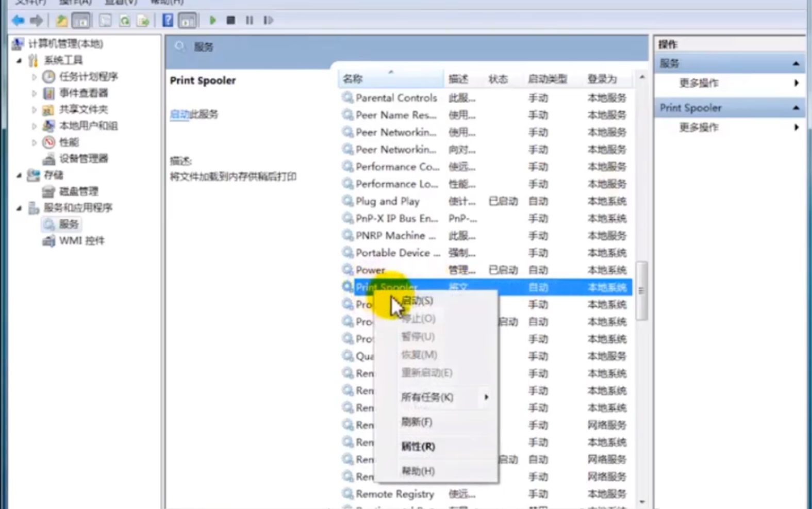812x509 pixels.
Task: Click the Back arrow toolbar icon
Action: [x=18, y=20]
